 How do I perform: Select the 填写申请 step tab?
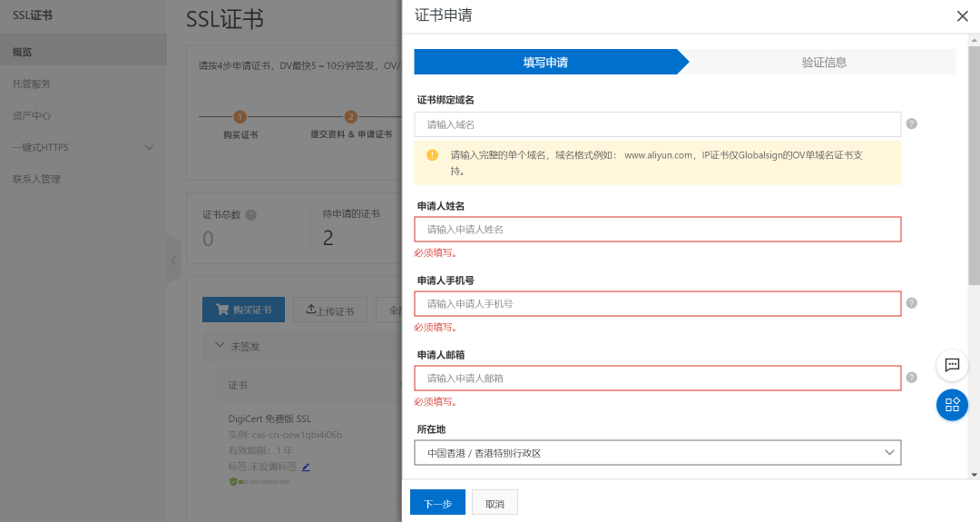[x=545, y=62]
